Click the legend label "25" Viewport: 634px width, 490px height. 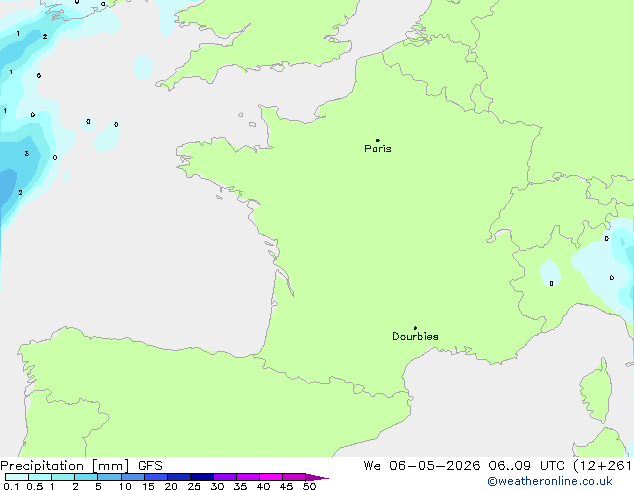point(194,486)
